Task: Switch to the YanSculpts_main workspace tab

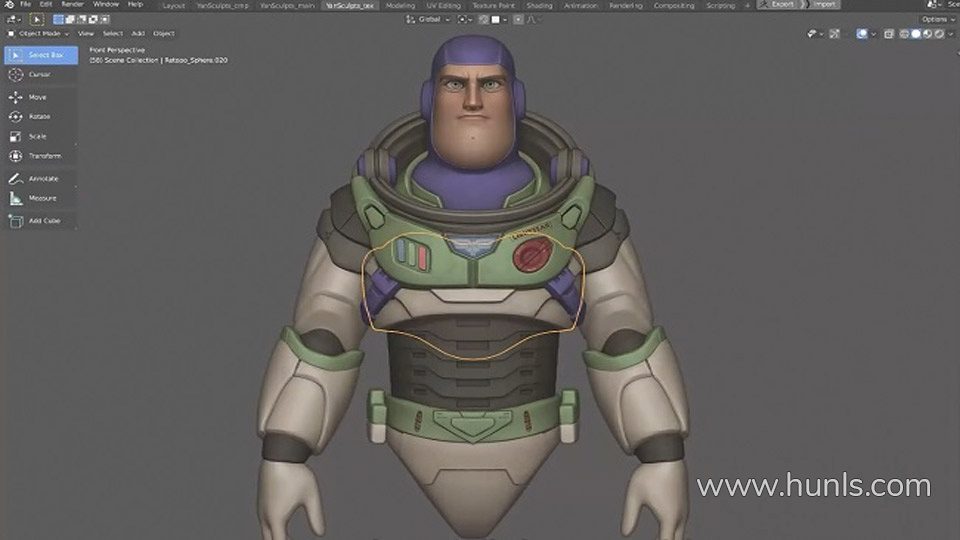Action: click(287, 6)
